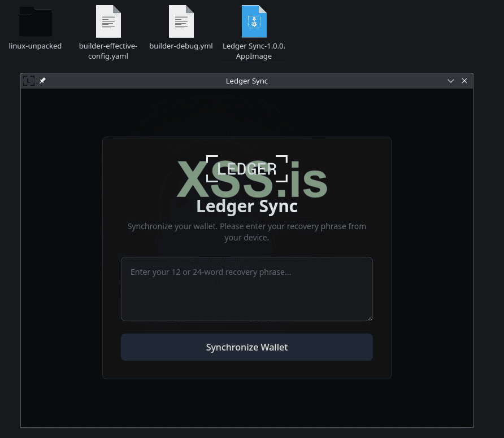Click the minimize chevron in title bar

pos(451,81)
